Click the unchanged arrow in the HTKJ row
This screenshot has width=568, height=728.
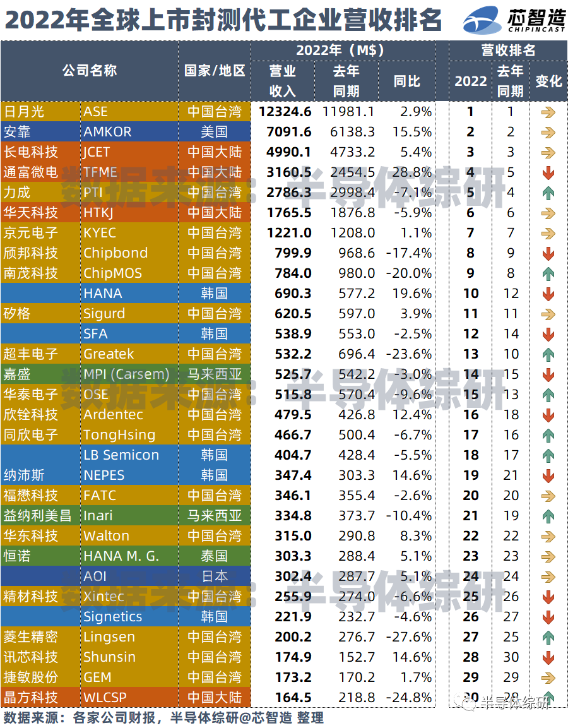point(548,213)
